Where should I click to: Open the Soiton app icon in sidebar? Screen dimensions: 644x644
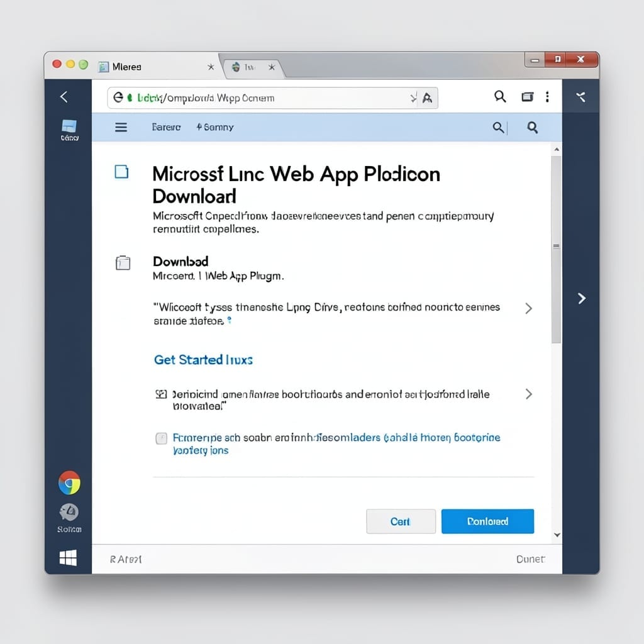(69, 518)
